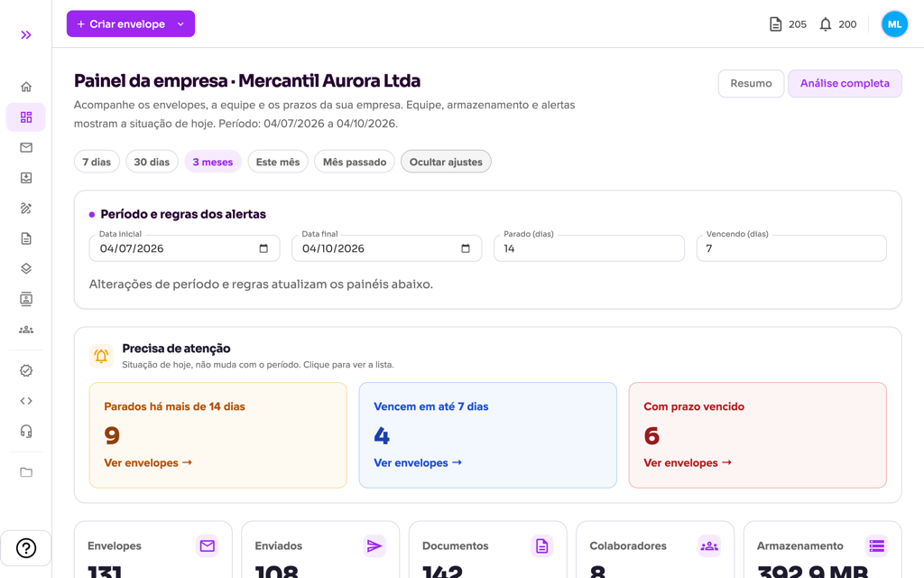Select the Mês passado period chip
This screenshot has width=924, height=578.
[355, 162]
